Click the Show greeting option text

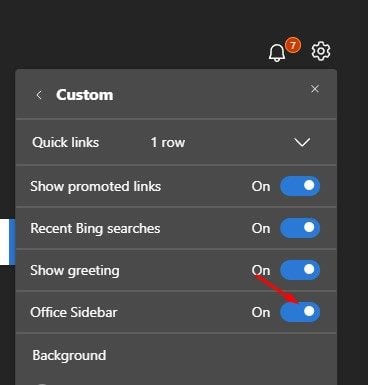[x=75, y=271]
